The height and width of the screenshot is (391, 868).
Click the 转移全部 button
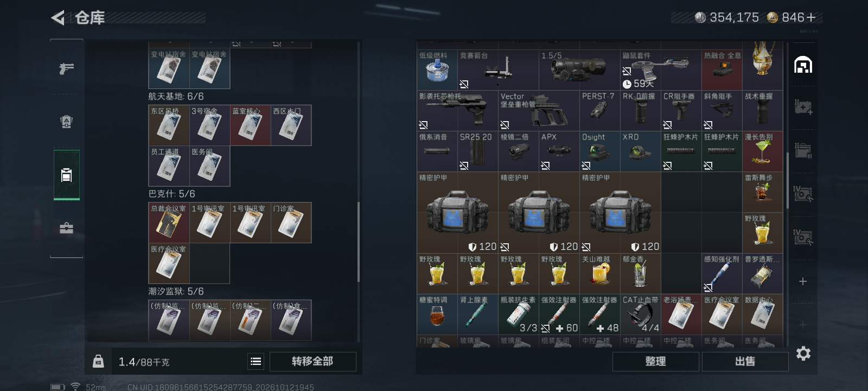[312, 361]
